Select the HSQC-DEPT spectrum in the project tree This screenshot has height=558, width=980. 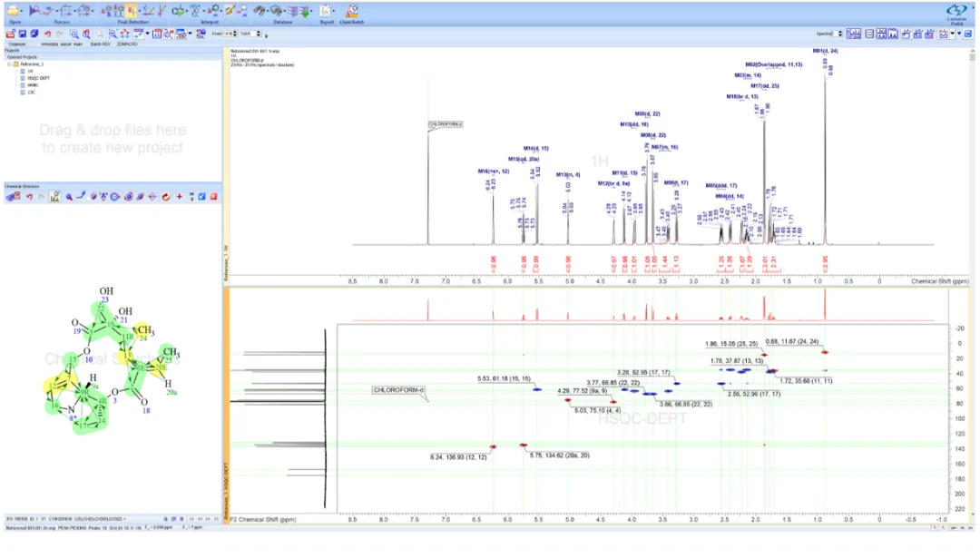click(x=38, y=78)
